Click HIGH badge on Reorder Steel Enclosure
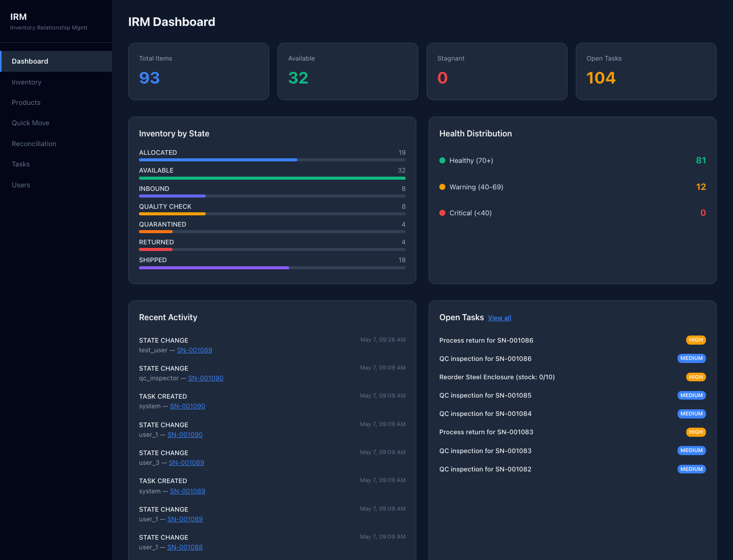This screenshot has width=733, height=560. 696,377
